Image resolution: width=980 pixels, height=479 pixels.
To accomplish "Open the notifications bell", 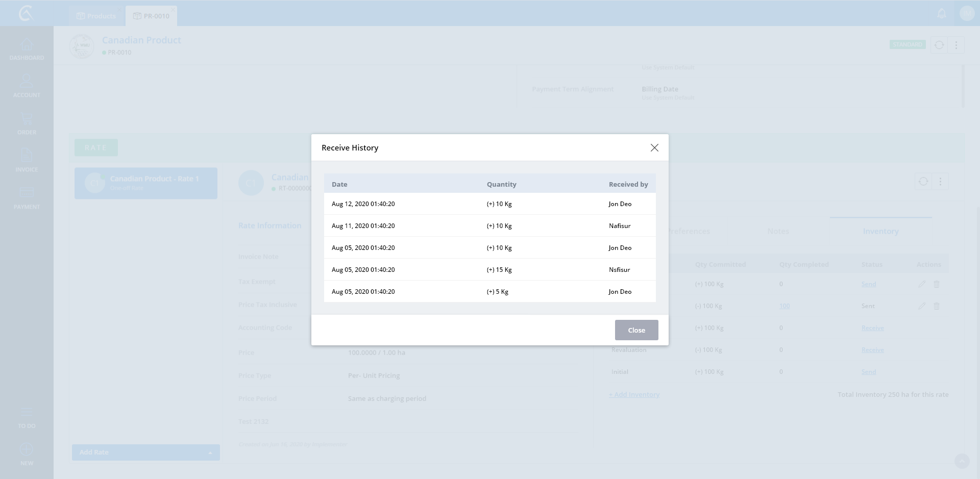I will [x=942, y=14].
